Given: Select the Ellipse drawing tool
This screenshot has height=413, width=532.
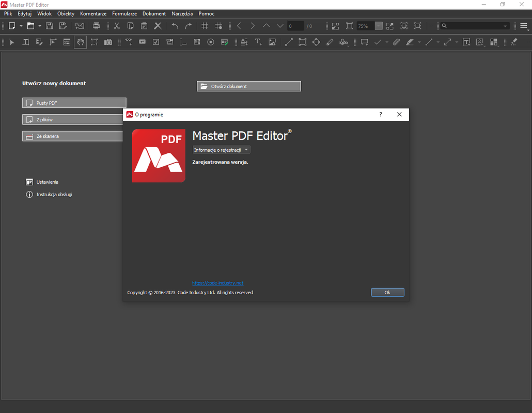Looking at the screenshot, I should tap(316, 42).
